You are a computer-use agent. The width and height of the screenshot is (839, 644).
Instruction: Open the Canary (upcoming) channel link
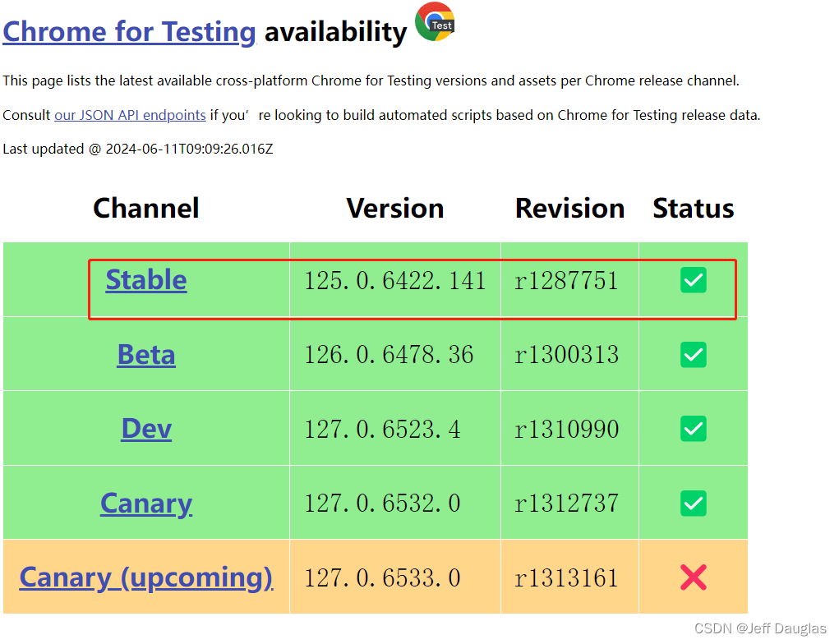[x=146, y=577]
